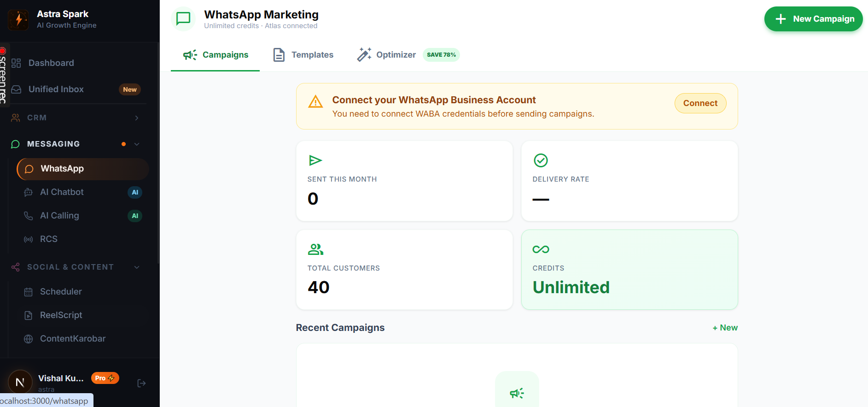
Task: Open Scheduler in the sidebar
Action: click(83, 292)
